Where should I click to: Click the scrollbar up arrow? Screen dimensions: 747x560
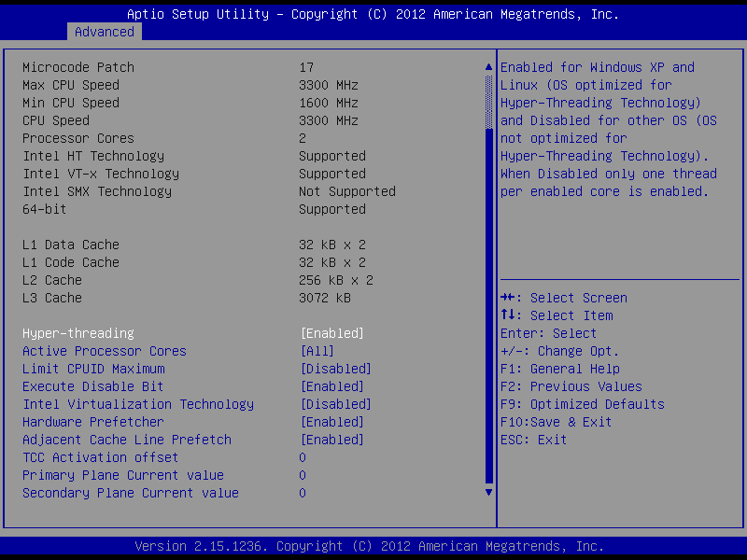[x=487, y=67]
